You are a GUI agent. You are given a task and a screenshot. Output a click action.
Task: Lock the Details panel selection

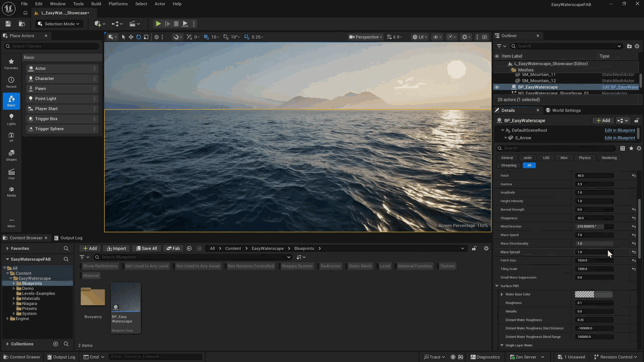point(636,120)
